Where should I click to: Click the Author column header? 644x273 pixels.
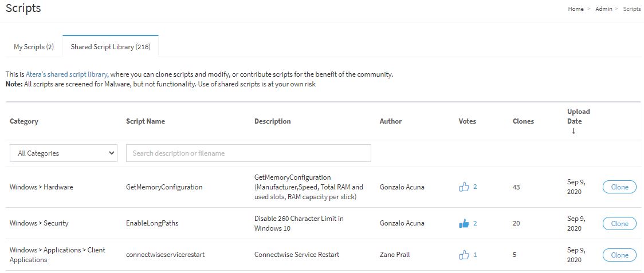(391, 121)
